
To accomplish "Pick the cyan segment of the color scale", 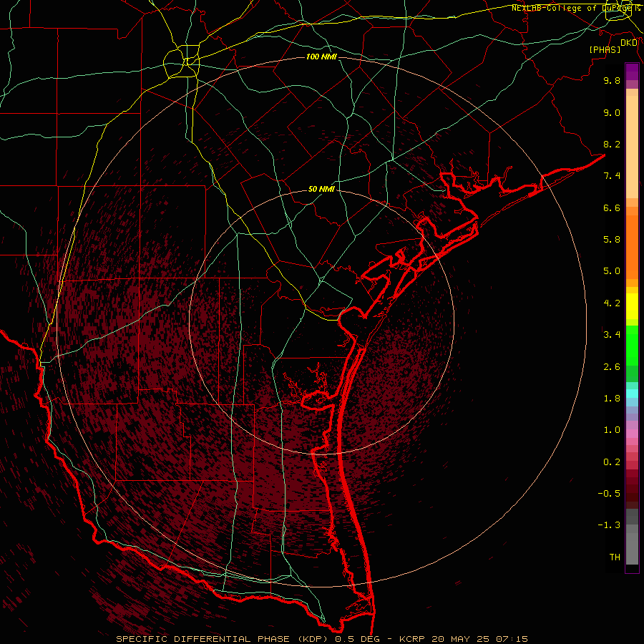I will (x=632, y=394).
